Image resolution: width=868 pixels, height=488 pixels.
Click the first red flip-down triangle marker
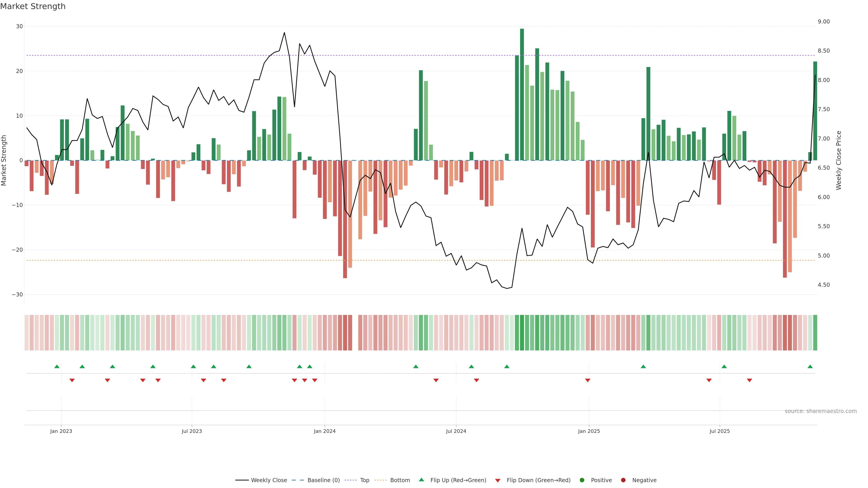72,380
